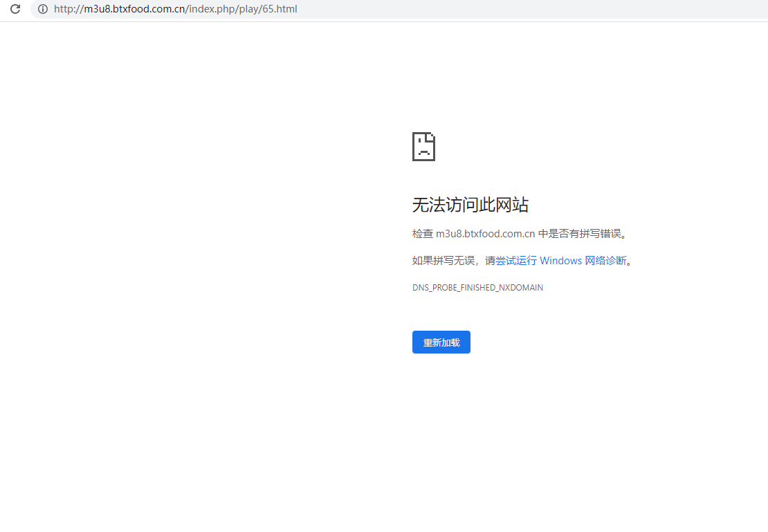Click empty address bar space after the URL

point(519,9)
